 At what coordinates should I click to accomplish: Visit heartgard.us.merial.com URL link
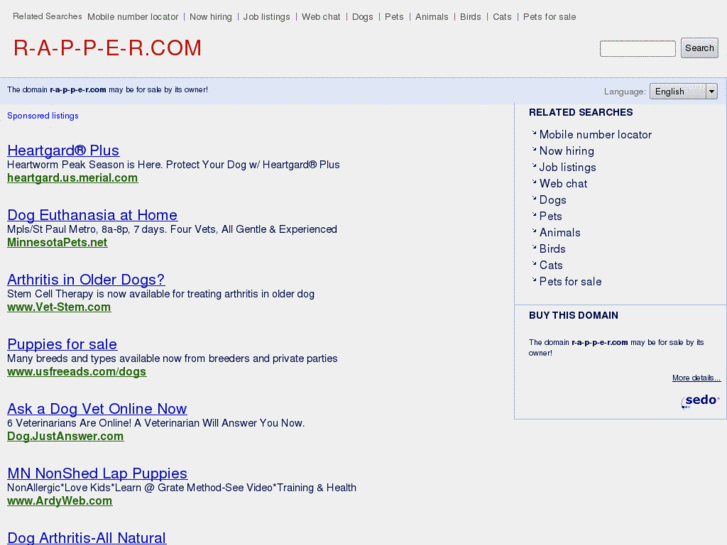pos(72,178)
